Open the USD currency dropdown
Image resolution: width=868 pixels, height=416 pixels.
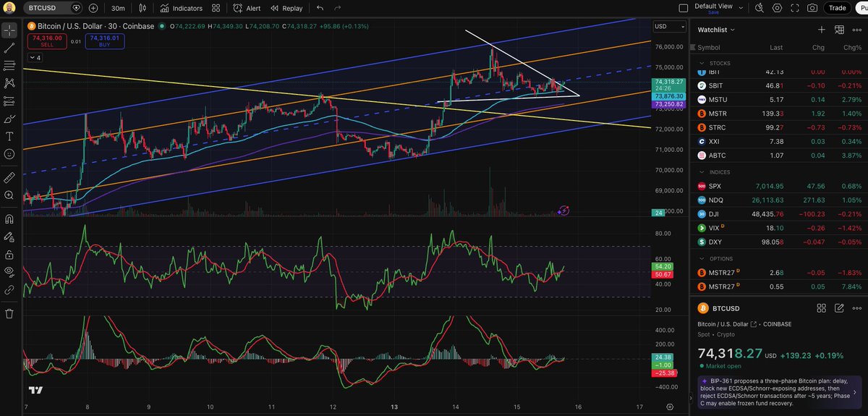click(x=669, y=26)
